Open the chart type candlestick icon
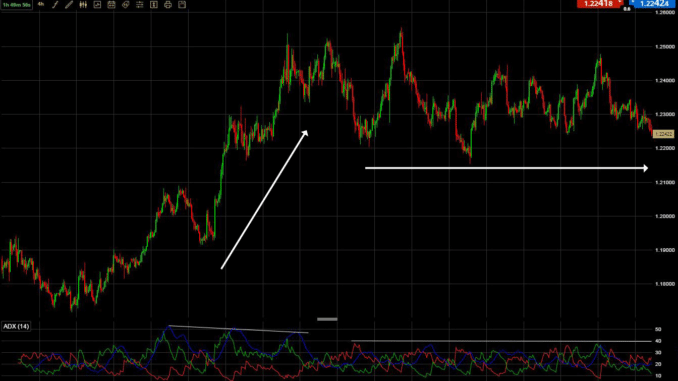Screen dimensions: 678x381 (x=83, y=5)
